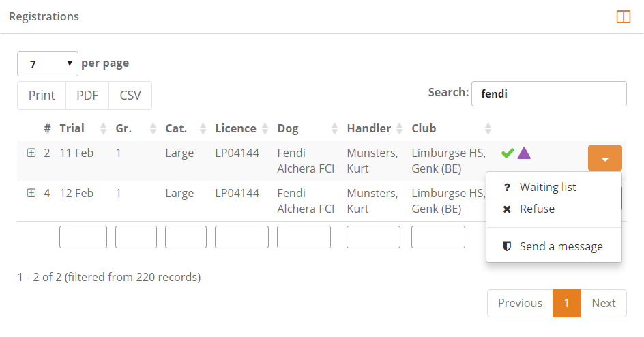Image resolution: width=644 pixels, height=337 pixels.
Task: Sort by the Licence column arrows
Action: 265,128
